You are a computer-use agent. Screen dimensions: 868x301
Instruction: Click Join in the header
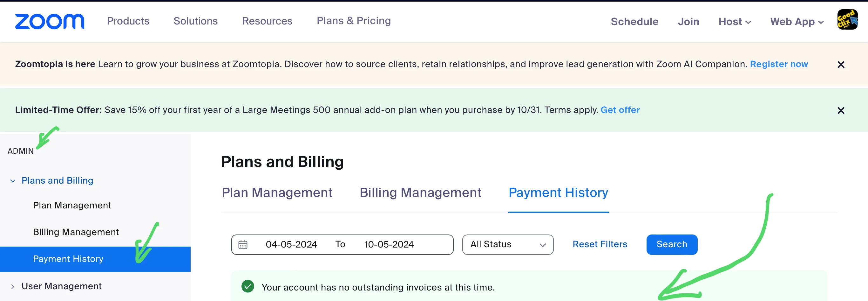[x=688, y=22]
